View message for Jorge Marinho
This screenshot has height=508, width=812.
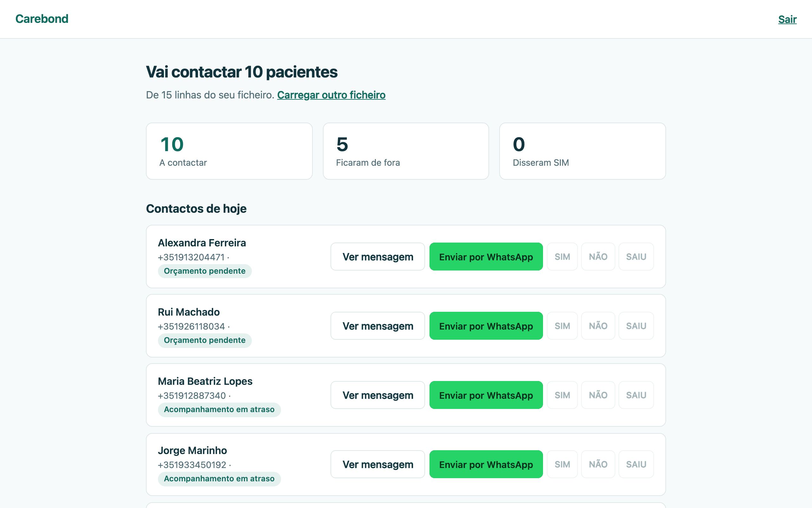377,464
